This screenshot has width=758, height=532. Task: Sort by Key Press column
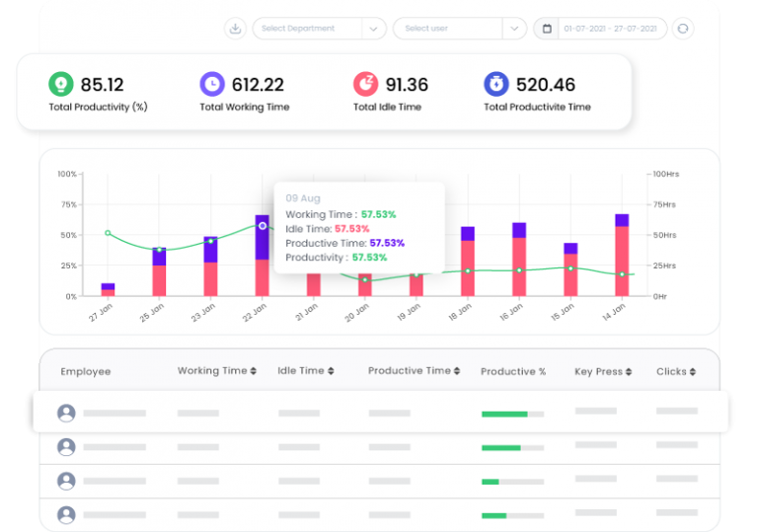click(x=629, y=372)
